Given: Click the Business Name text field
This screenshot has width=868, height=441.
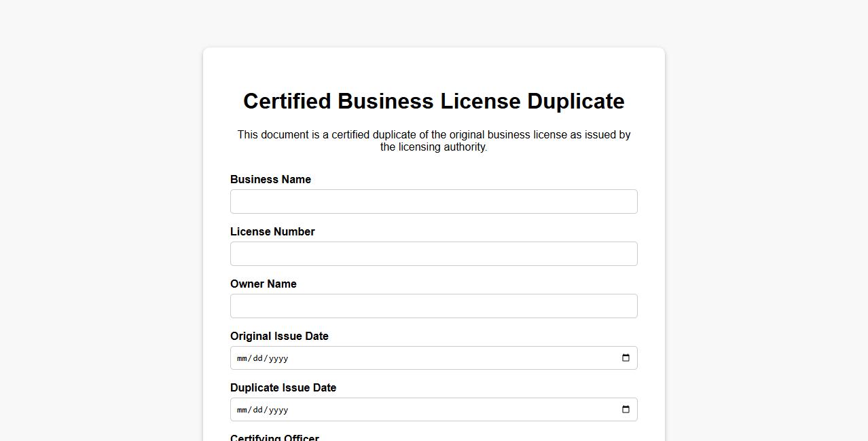Looking at the screenshot, I should coord(433,202).
